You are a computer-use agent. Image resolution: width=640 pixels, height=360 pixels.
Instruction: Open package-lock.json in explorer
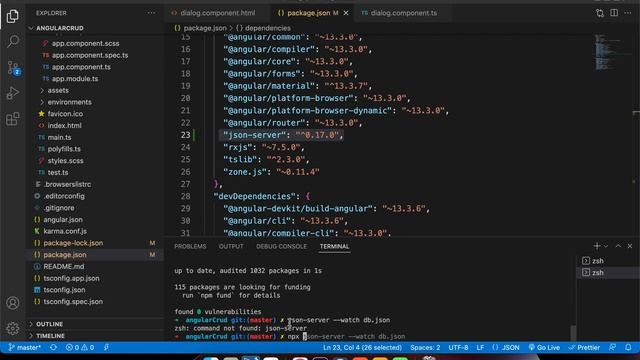click(x=73, y=243)
